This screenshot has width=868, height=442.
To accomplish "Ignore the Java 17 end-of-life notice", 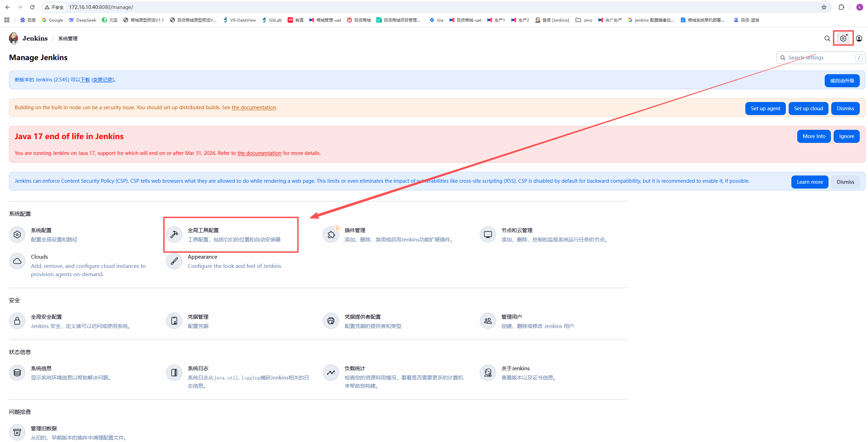I will [x=846, y=136].
